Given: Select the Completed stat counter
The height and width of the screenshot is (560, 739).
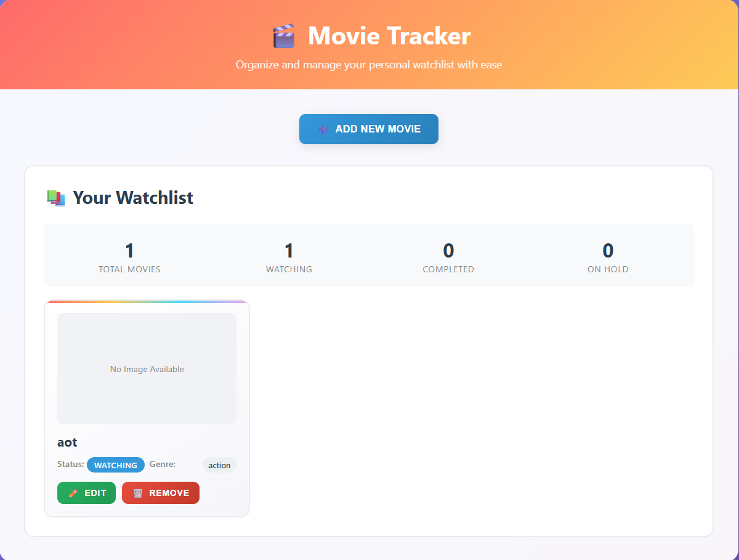Looking at the screenshot, I should (448, 257).
